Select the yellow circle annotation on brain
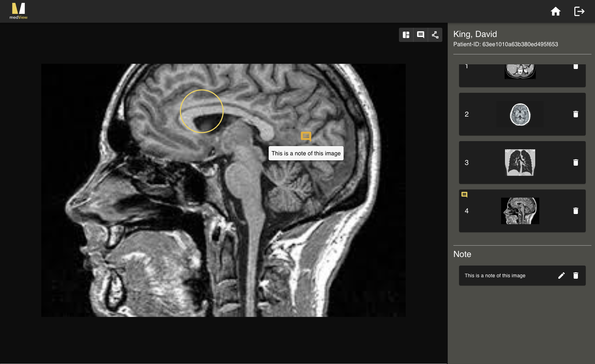The width and height of the screenshot is (595, 364). pos(202,111)
